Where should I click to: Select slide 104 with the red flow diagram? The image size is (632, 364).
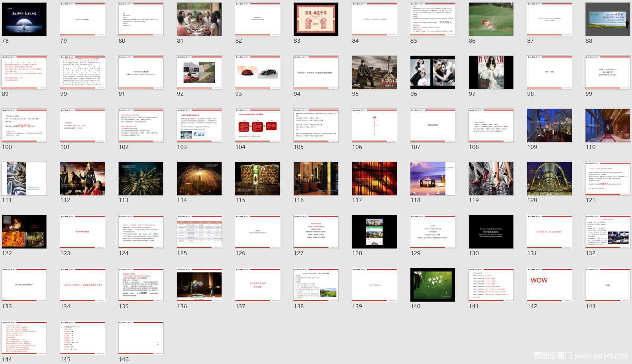258,126
